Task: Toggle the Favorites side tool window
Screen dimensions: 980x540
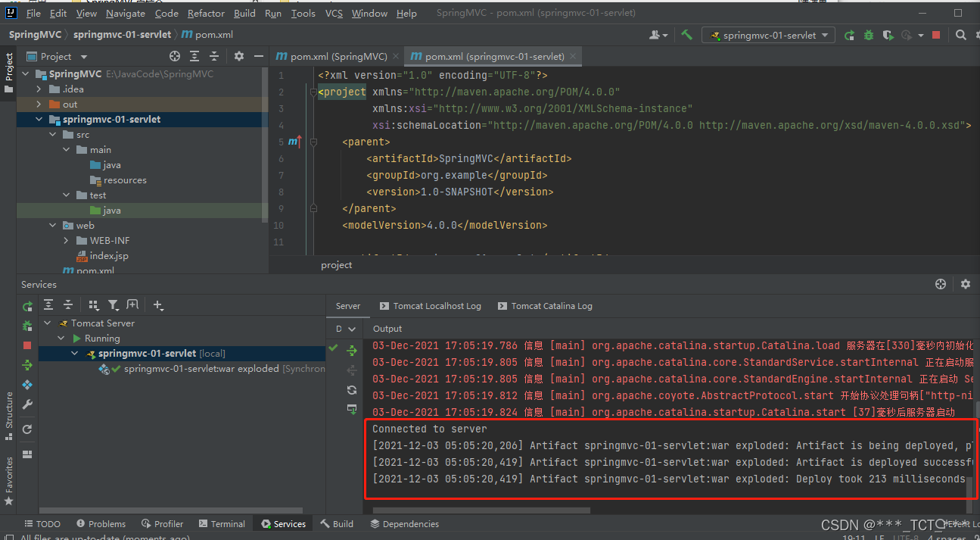Action: pos(9,481)
